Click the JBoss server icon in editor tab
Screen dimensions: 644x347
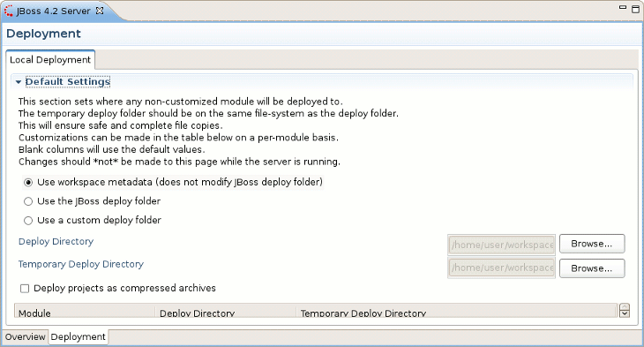tap(9, 11)
